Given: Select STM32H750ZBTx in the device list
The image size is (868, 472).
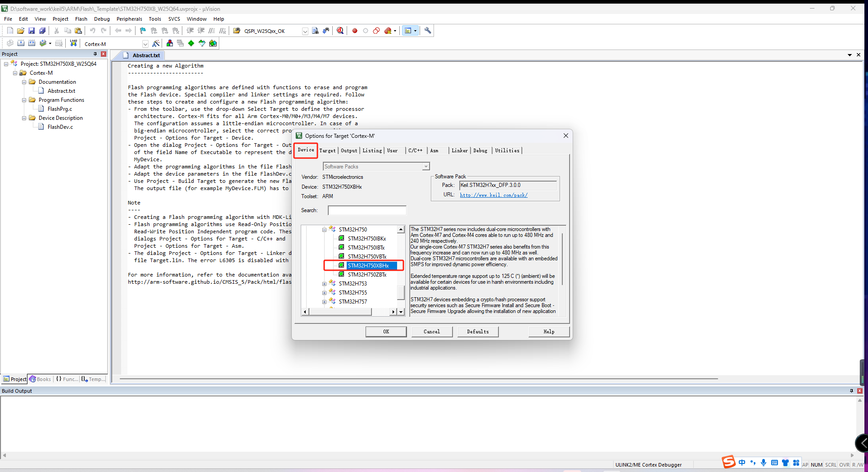Looking at the screenshot, I should click(367, 275).
